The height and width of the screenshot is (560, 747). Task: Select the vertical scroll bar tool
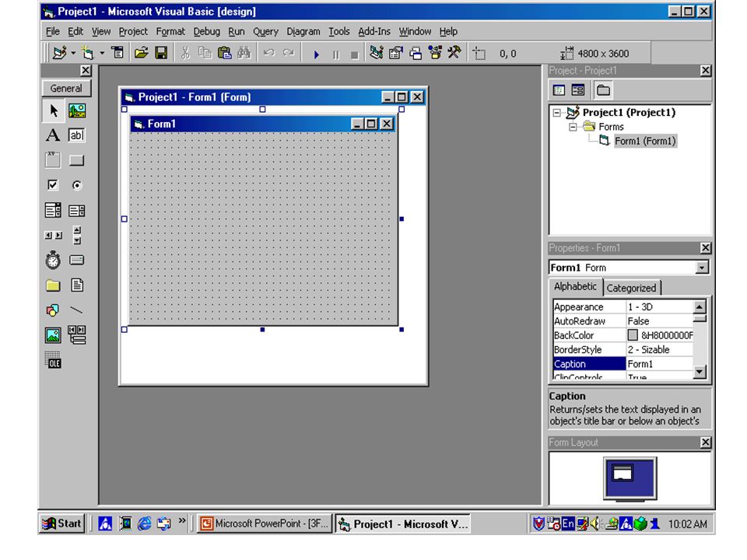click(77, 235)
